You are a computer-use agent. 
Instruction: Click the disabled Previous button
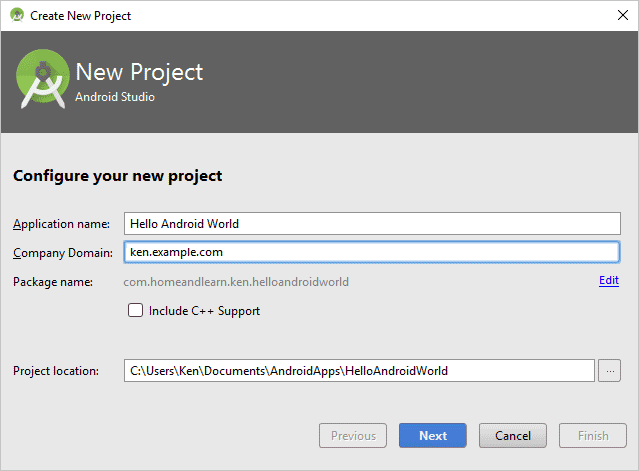click(x=353, y=436)
